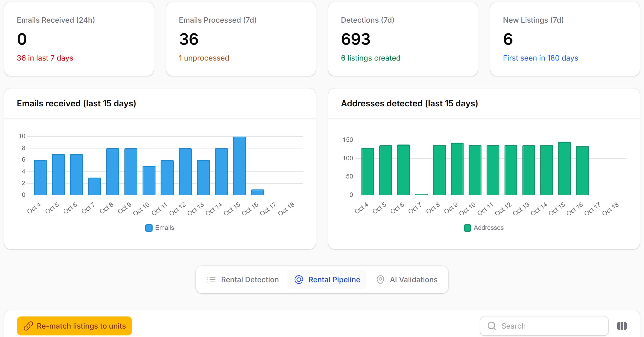Toggle the Addresses legend swatch
644x337 pixels.
coord(467,228)
